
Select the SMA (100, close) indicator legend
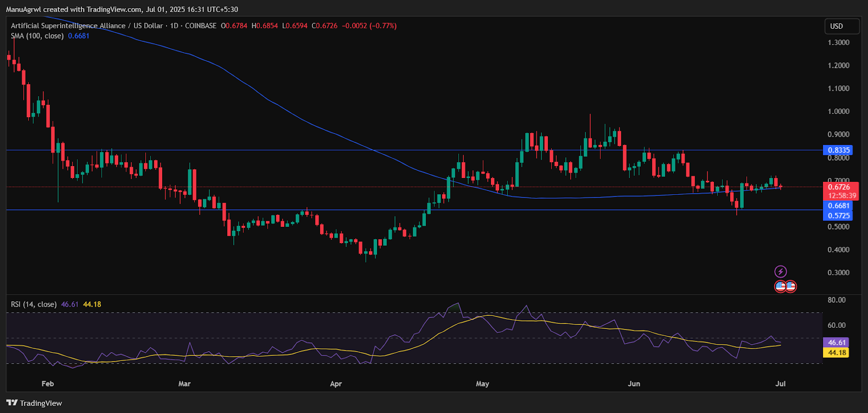click(x=37, y=36)
